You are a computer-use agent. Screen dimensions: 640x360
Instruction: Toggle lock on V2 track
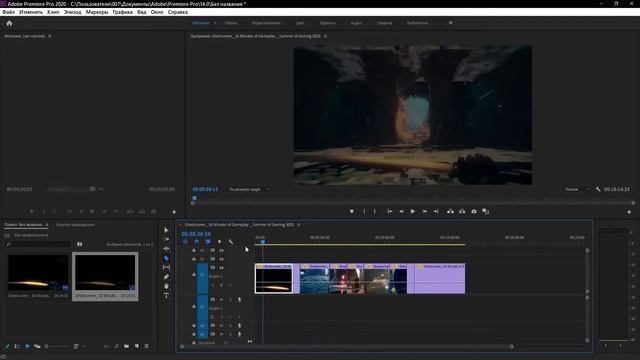(194, 259)
